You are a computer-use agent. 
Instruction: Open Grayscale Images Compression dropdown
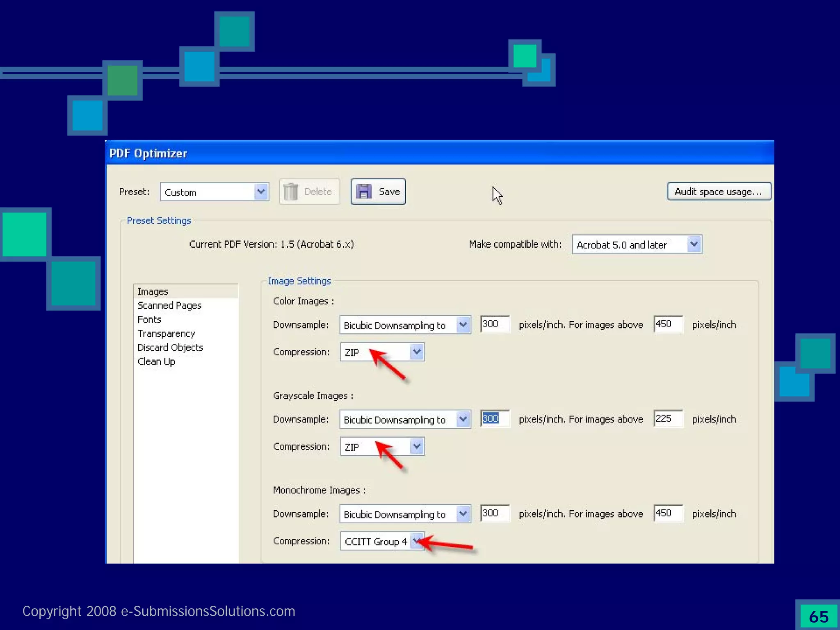(416, 446)
